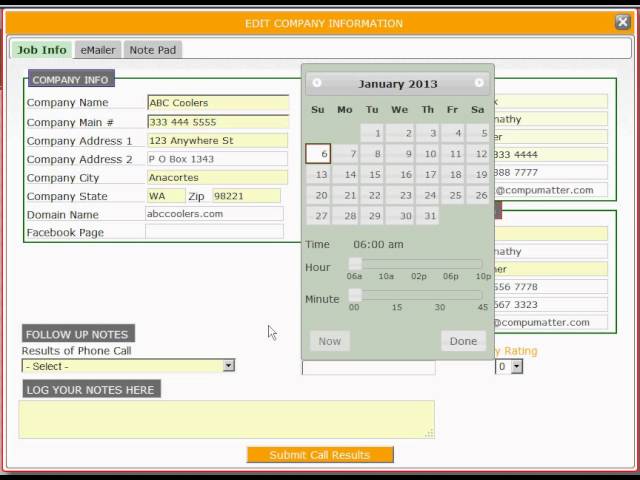
Task: Select January 27 in calendar
Action: click(318, 216)
